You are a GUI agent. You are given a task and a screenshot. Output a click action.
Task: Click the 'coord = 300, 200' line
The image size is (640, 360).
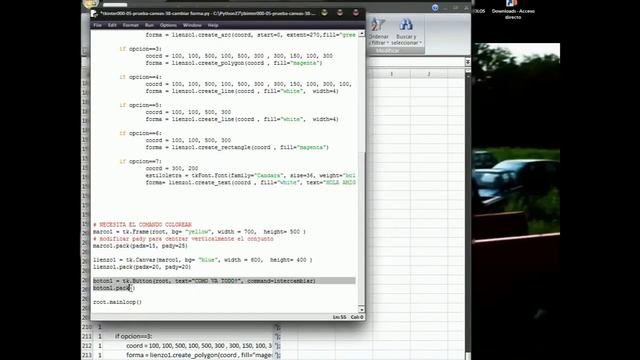point(172,168)
